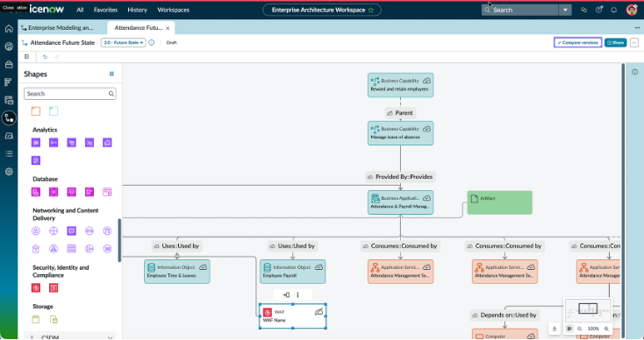The width and height of the screenshot is (644, 340).
Task: Select the second green Storage shape
Action: [x=54, y=319]
